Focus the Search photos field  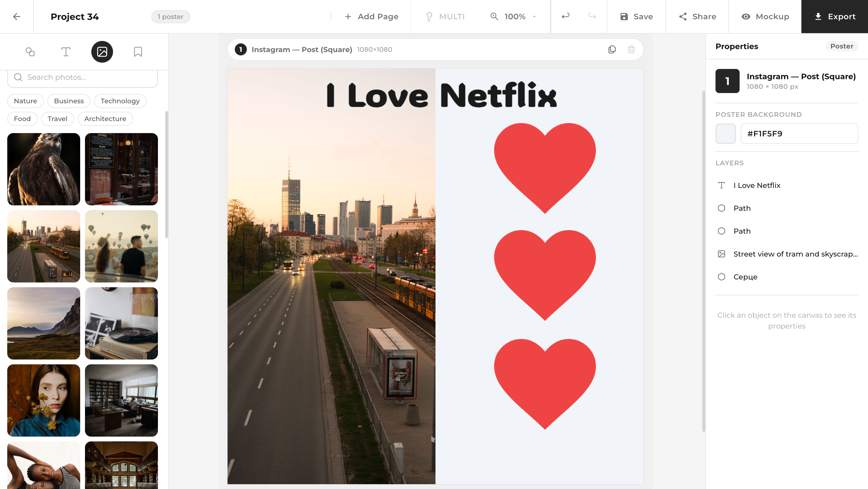83,78
